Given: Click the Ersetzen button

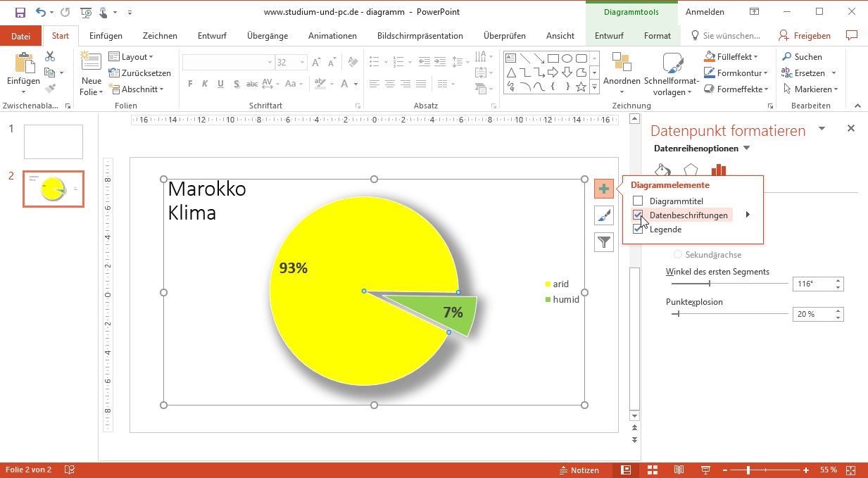Looking at the screenshot, I should (809, 73).
